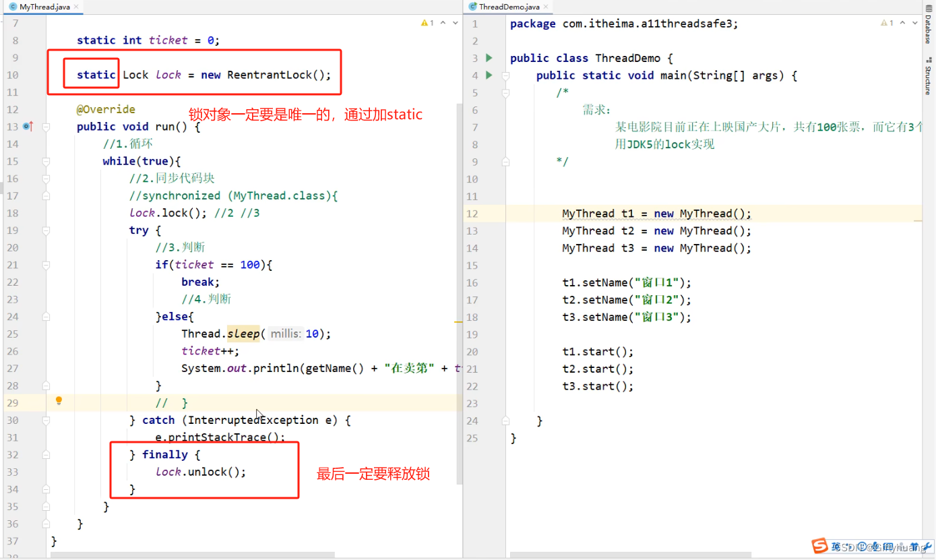Run main method via gutter arrow at line 4
Viewport: 936px width, 560px height.
(x=489, y=75)
